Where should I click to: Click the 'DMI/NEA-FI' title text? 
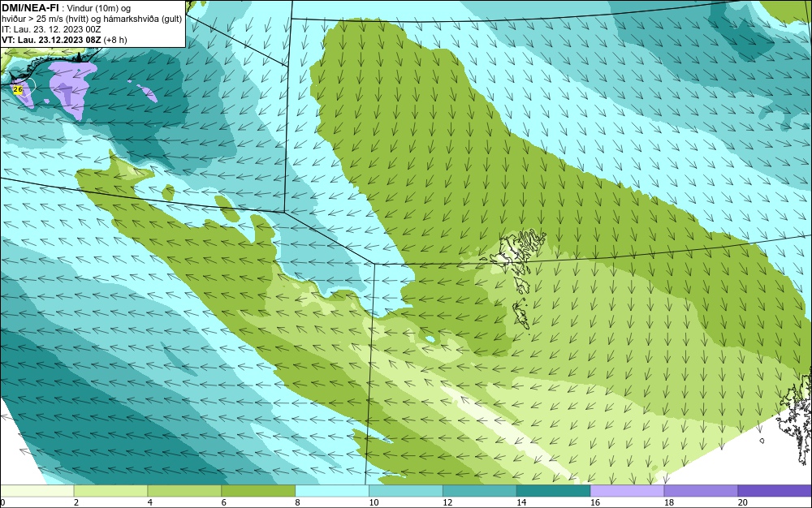pos(30,8)
